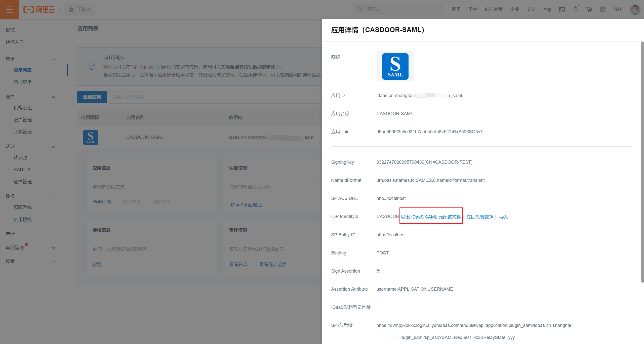Image resolution: width=644 pixels, height=344 pixels.
Task: Open the hamburger menu in top-left
Action: tap(9, 9)
